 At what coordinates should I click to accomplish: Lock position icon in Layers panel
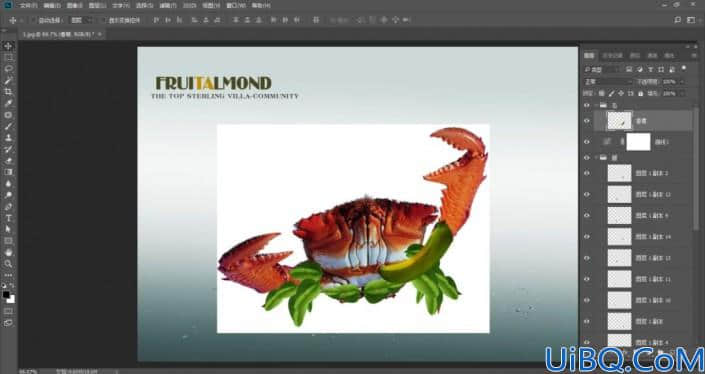[621, 94]
